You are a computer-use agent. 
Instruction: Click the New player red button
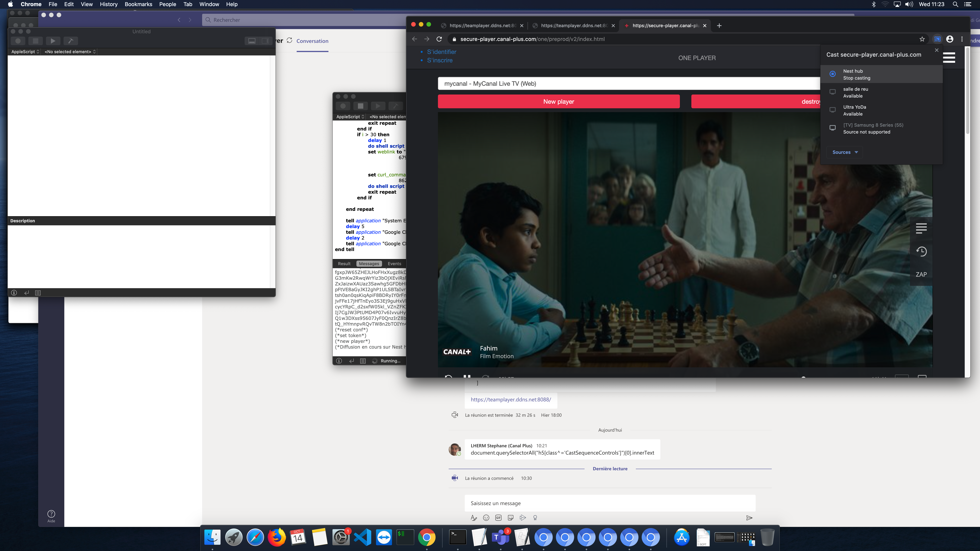pos(558,102)
